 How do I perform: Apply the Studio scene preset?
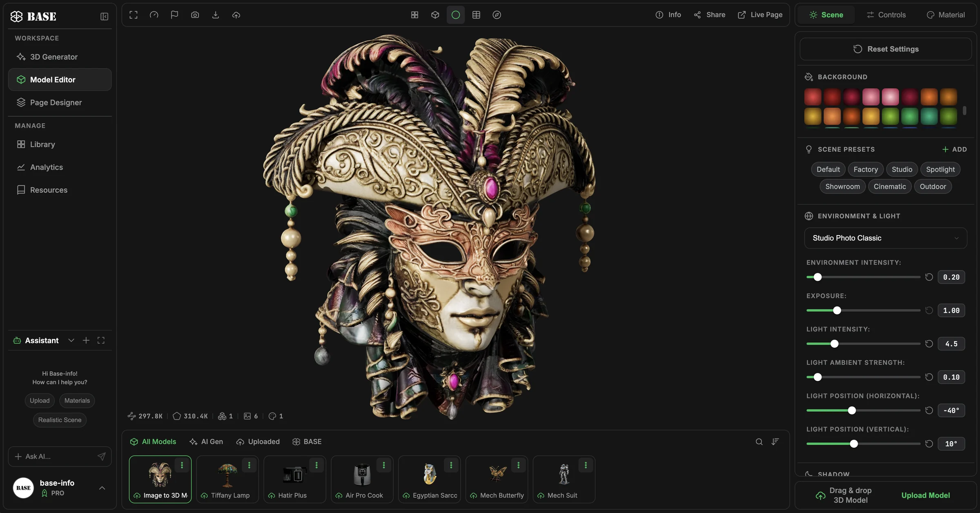[x=902, y=169]
